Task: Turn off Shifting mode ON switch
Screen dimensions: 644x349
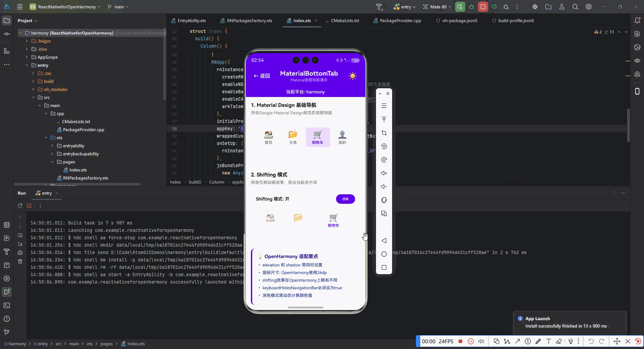Action: (x=345, y=199)
